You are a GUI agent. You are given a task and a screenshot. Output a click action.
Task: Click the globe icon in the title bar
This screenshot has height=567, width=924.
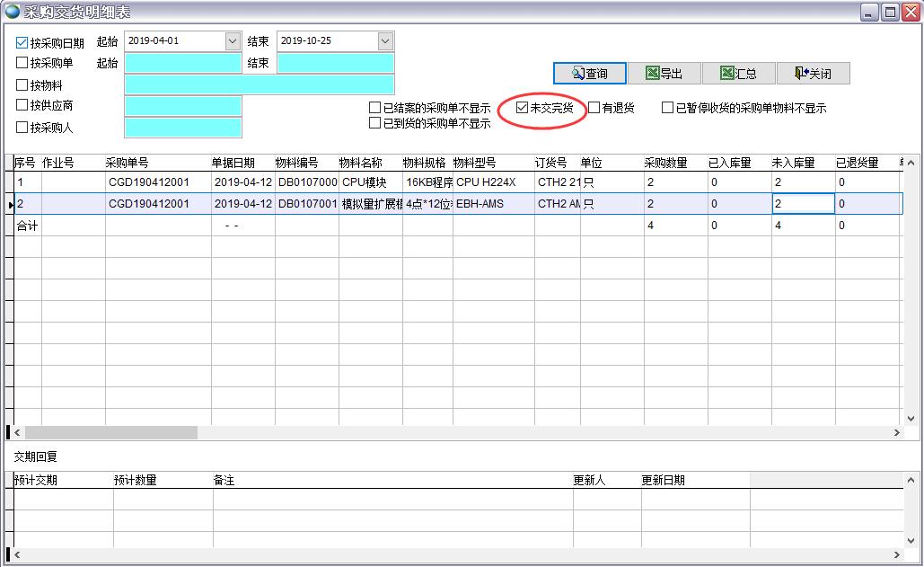pyautogui.click(x=11, y=10)
